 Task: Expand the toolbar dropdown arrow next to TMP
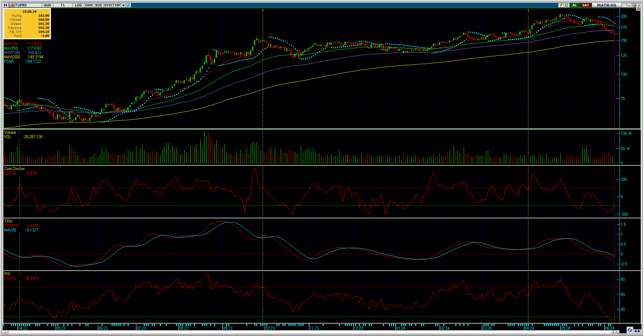tap(123, 5)
